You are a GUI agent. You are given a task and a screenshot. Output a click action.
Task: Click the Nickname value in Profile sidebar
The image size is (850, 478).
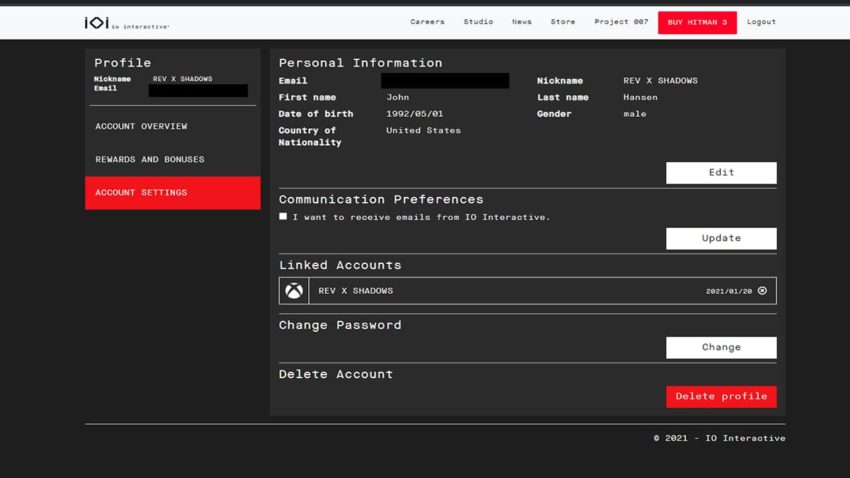[x=183, y=79]
